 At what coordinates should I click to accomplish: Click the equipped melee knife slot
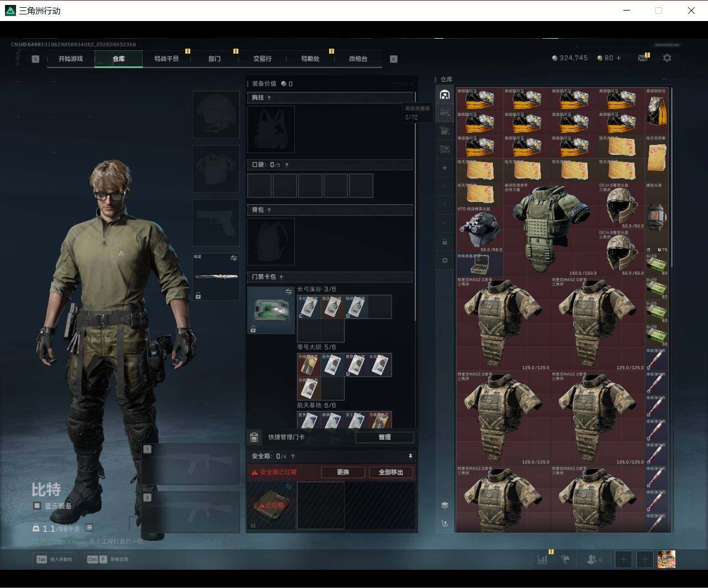point(216,277)
